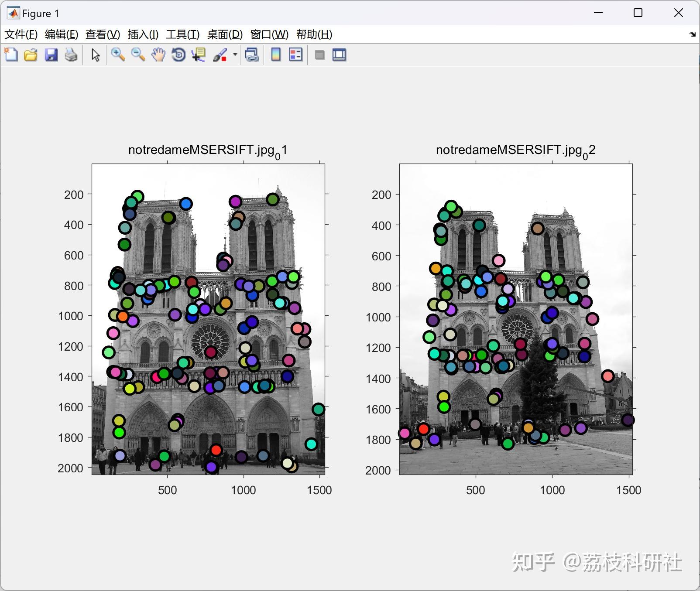
Task: Save the current figure
Action: (51, 55)
